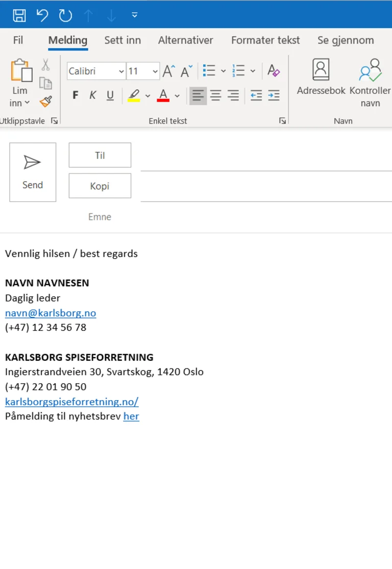Apply the red font color swatch
The width and height of the screenshot is (392, 569).
pyautogui.click(x=163, y=95)
